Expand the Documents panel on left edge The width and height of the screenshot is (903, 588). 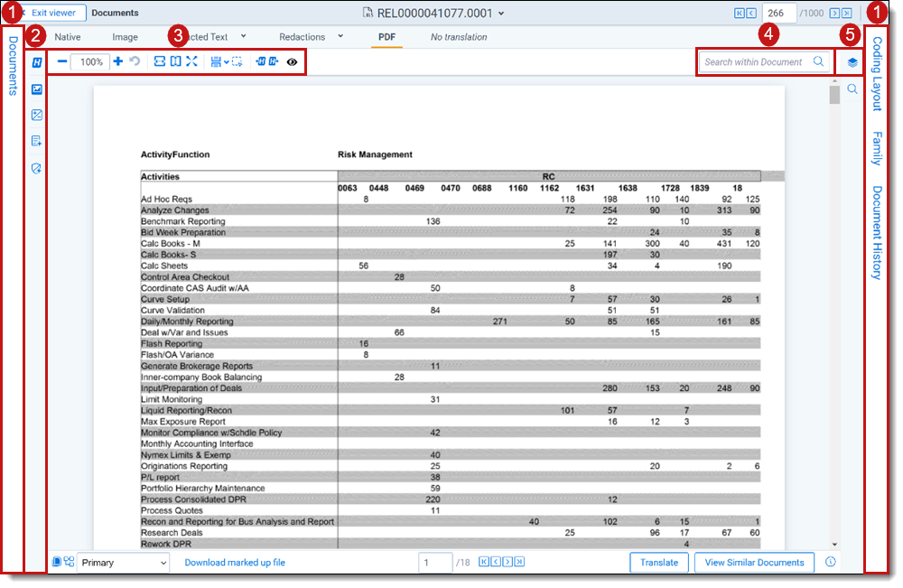(x=13, y=66)
